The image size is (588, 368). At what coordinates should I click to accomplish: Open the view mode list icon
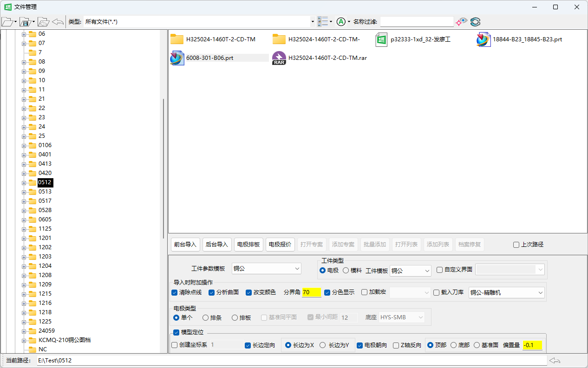point(323,21)
